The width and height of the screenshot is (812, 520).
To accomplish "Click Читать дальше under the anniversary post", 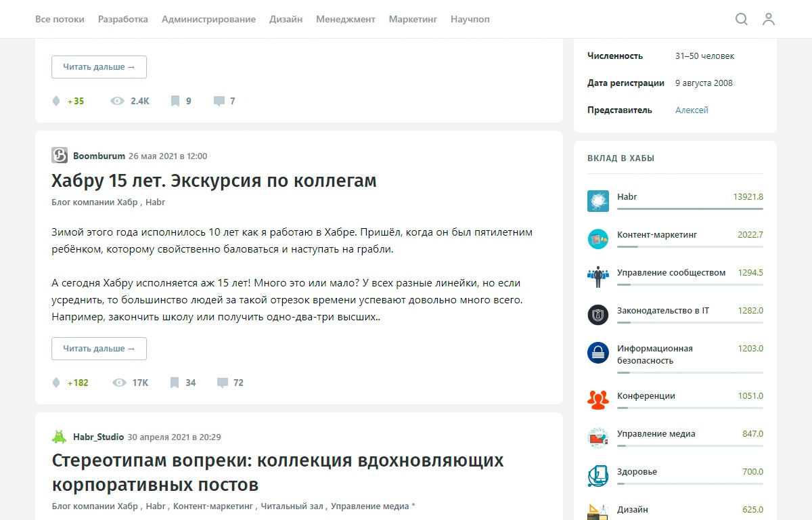I will pos(99,348).
